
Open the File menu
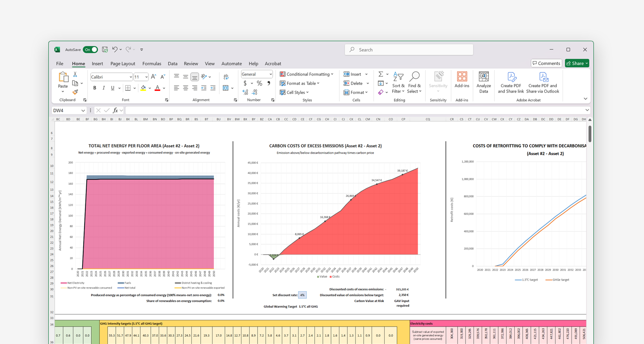tap(59, 64)
